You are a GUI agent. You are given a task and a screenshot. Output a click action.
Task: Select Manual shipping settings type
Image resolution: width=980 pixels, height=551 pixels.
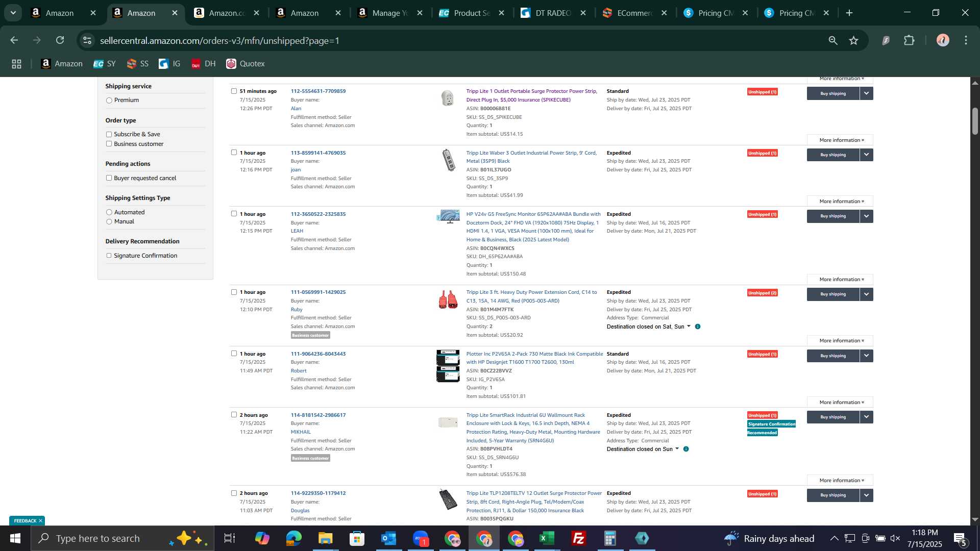pyautogui.click(x=109, y=222)
